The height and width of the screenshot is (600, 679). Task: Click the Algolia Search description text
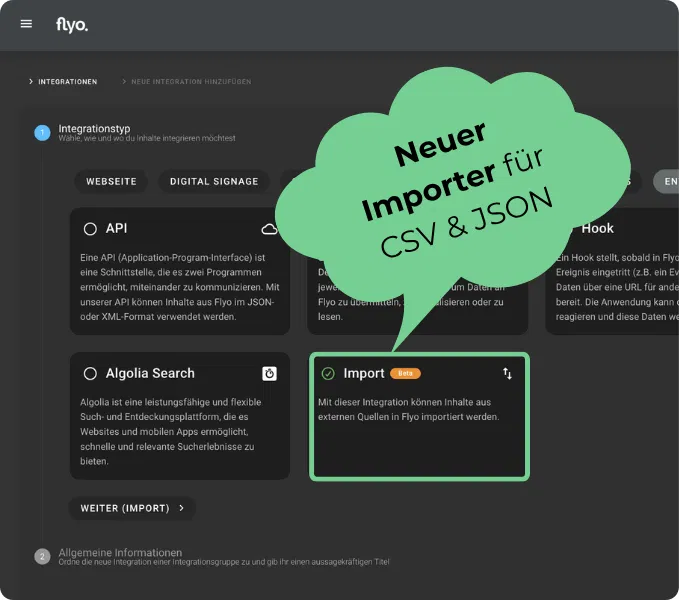coord(171,432)
